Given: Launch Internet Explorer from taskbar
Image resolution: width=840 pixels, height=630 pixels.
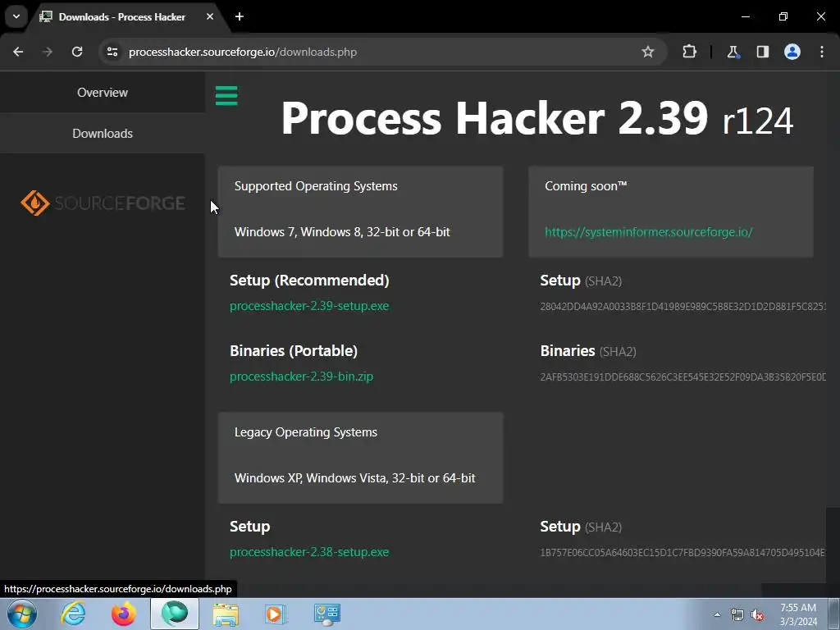Looking at the screenshot, I should click(x=73, y=614).
